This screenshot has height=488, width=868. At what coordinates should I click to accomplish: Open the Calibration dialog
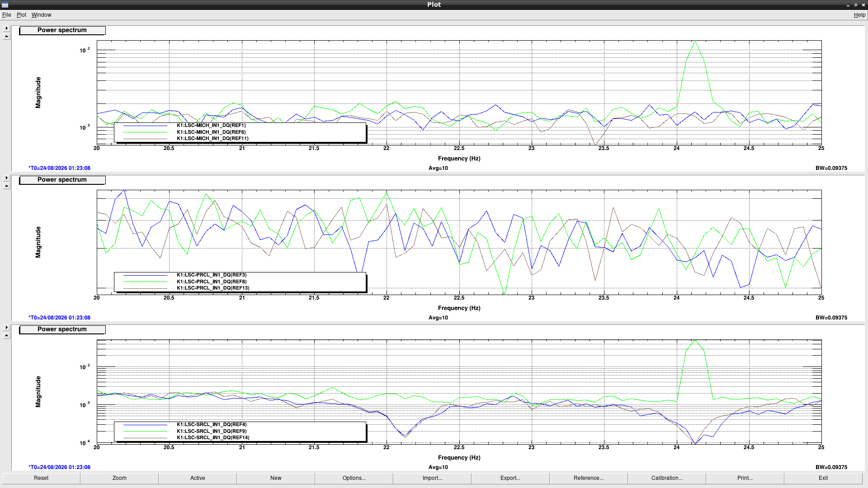pyautogui.click(x=667, y=478)
